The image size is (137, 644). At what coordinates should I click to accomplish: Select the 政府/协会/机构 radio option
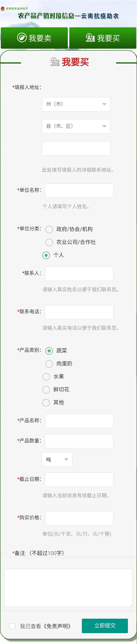pos(49,229)
